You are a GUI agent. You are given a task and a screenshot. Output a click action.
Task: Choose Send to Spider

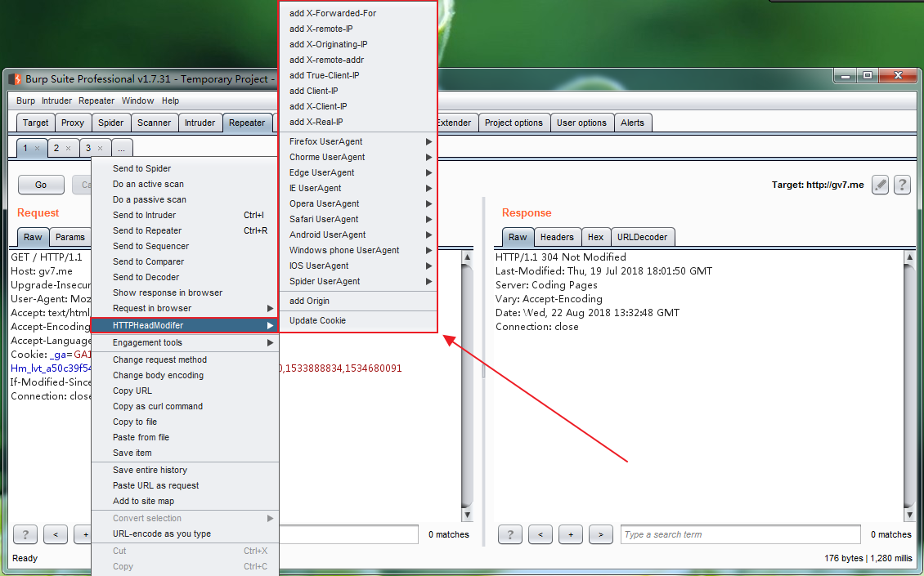click(x=185, y=168)
